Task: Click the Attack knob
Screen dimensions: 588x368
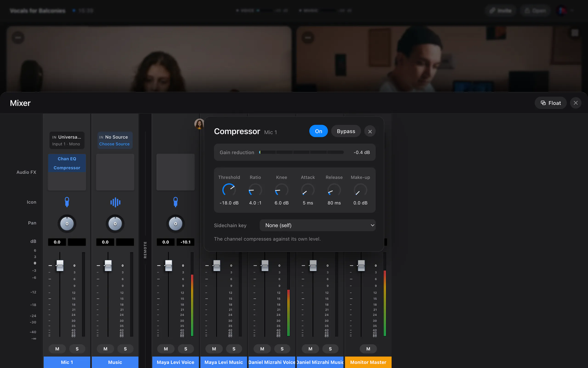Action: pos(308,190)
